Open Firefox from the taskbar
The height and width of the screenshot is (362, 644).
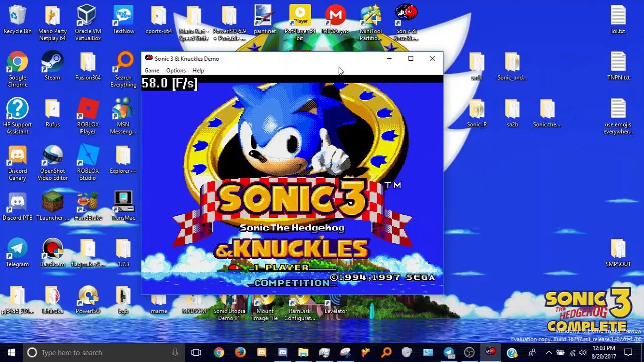click(x=240, y=352)
